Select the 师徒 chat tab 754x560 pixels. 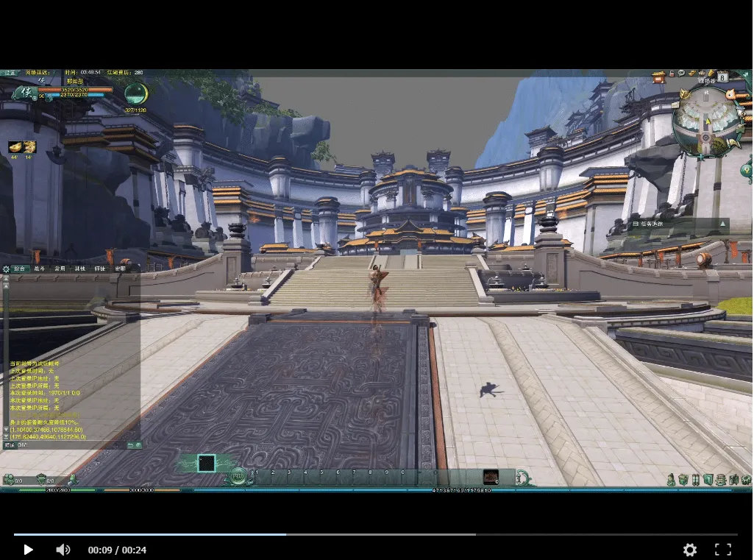[x=99, y=269]
